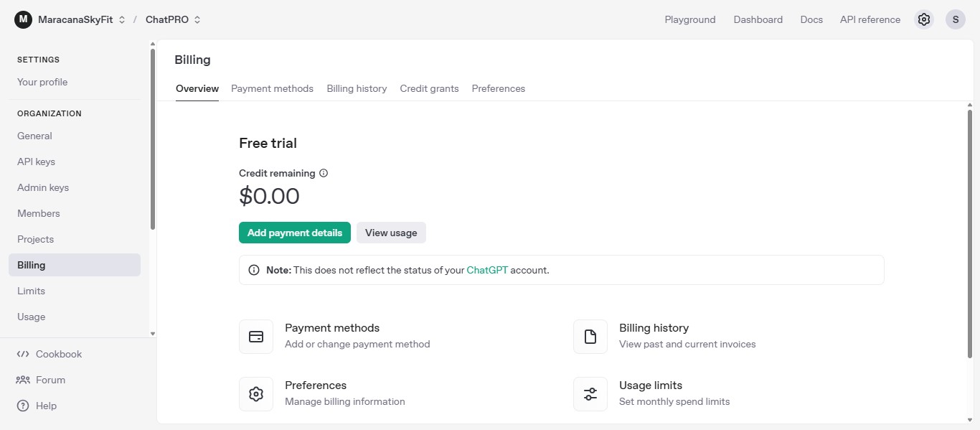Click the Billing history card title
The height and width of the screenshot is (430, 980).
pos(654,328)
